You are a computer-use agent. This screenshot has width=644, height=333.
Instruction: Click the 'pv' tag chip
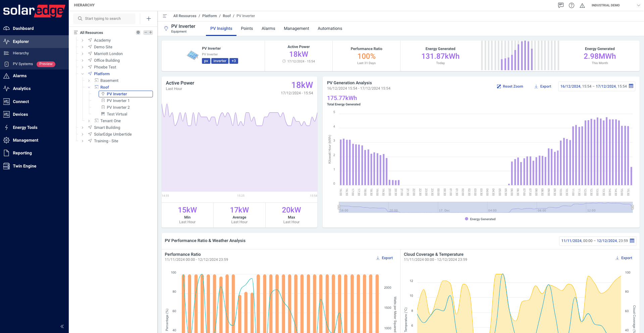[x=206, y=61]
